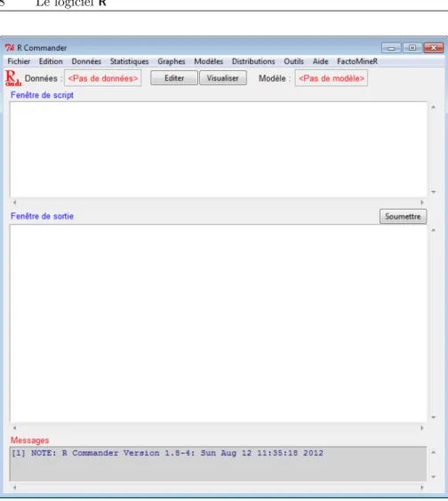
Task: Click Messages pane scroll right arrow
Action: pos(422,488)
